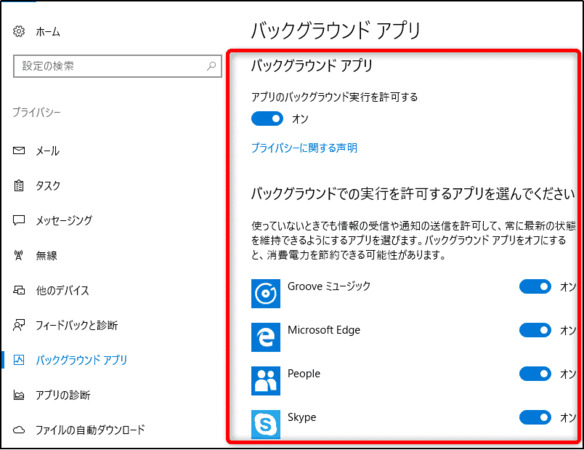Image resolution: width=584 pixels, height=450 pixels.
Task: Select the タスク menu item
Action: 48,186
